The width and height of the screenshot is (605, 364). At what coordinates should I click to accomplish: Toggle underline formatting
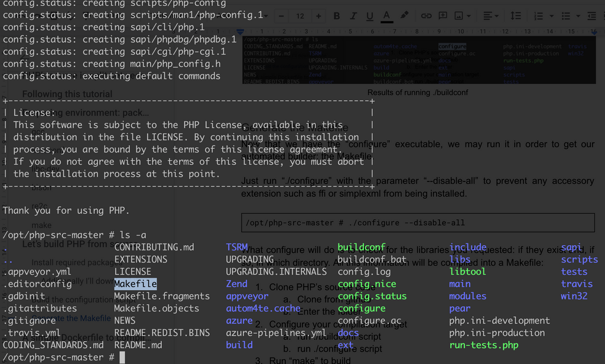tap(369, 17)
